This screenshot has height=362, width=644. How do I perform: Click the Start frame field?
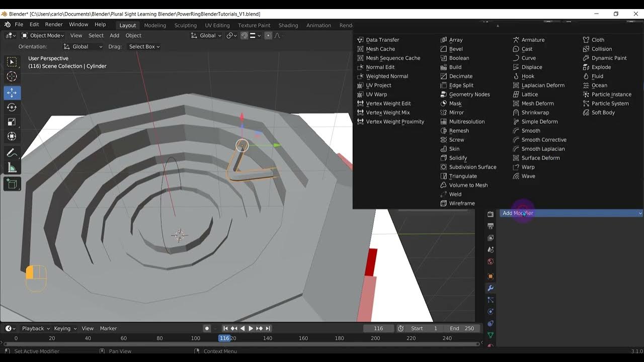tap(425, 328)
